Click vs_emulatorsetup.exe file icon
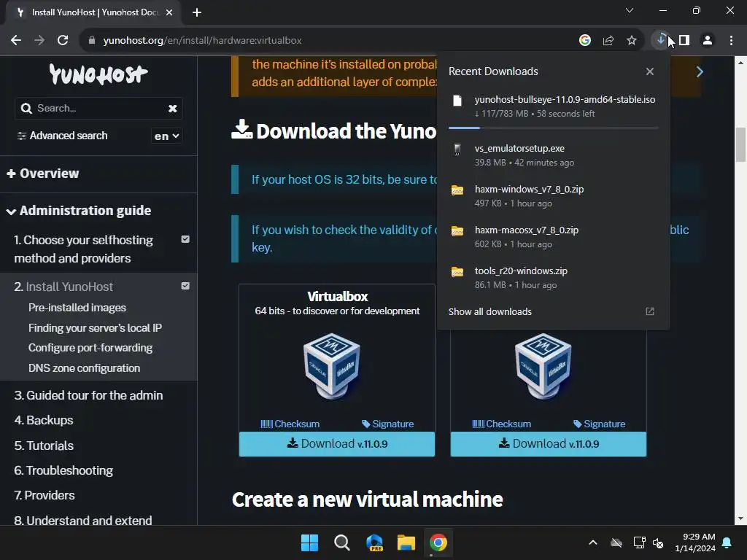The height and width of the screenshot is (560, 747). coord(457,149)
